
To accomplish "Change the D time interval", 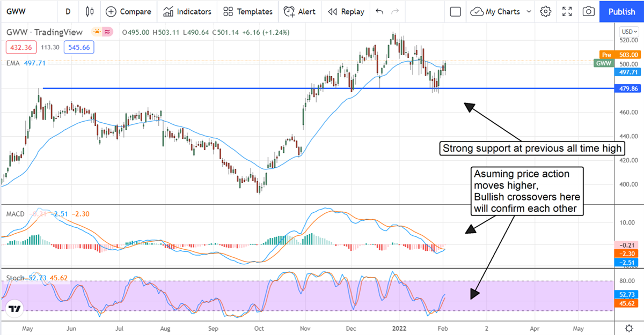I will pyautogui.click(x=68, y=11).
